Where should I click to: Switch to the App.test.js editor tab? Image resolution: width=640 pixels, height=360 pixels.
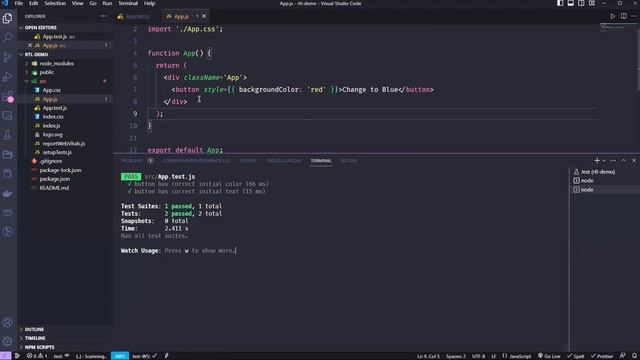tap(138, 16)
